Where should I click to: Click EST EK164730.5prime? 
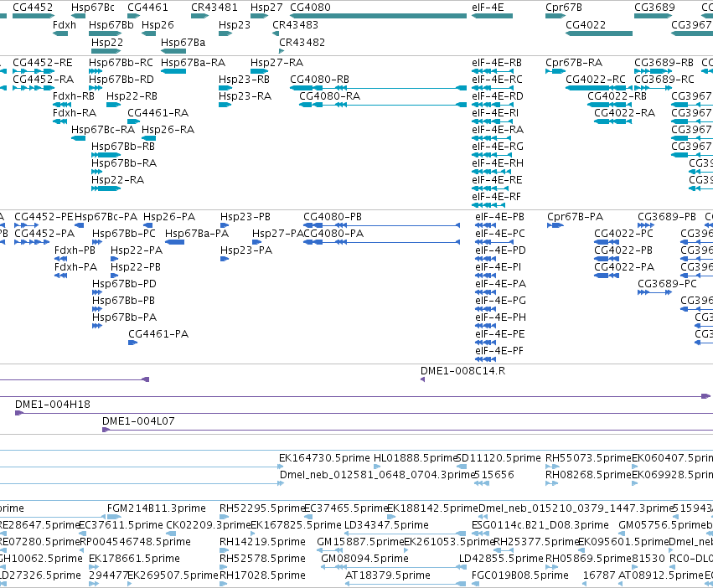point(326,458)
